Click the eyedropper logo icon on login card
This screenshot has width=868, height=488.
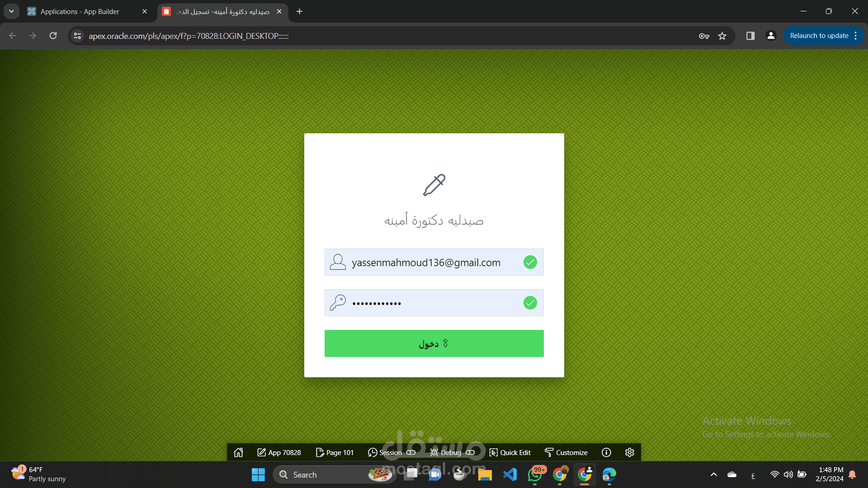click(434, 185)
